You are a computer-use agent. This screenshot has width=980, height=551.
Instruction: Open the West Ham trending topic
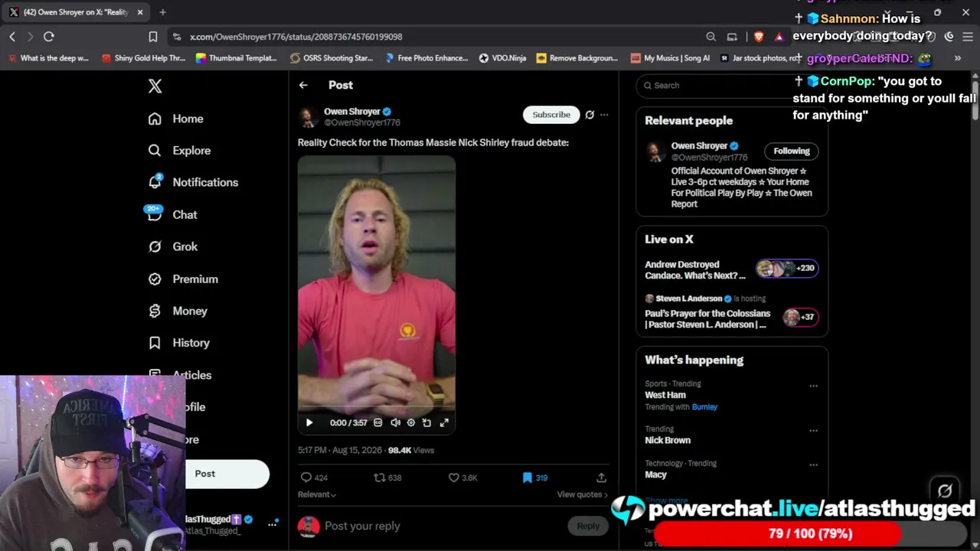[665, 395]
